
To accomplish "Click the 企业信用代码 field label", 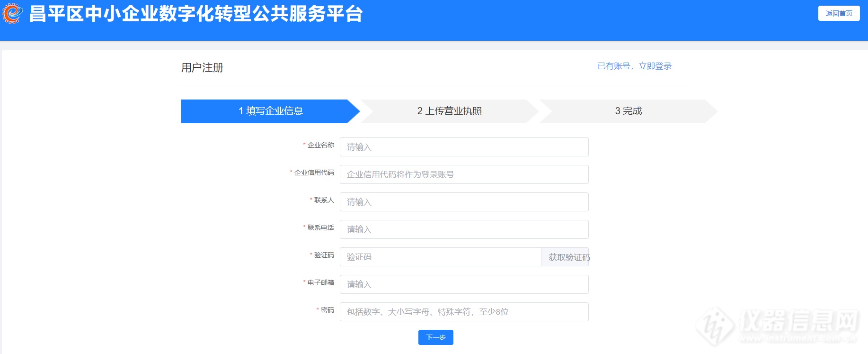I will [x=314, y=172].
